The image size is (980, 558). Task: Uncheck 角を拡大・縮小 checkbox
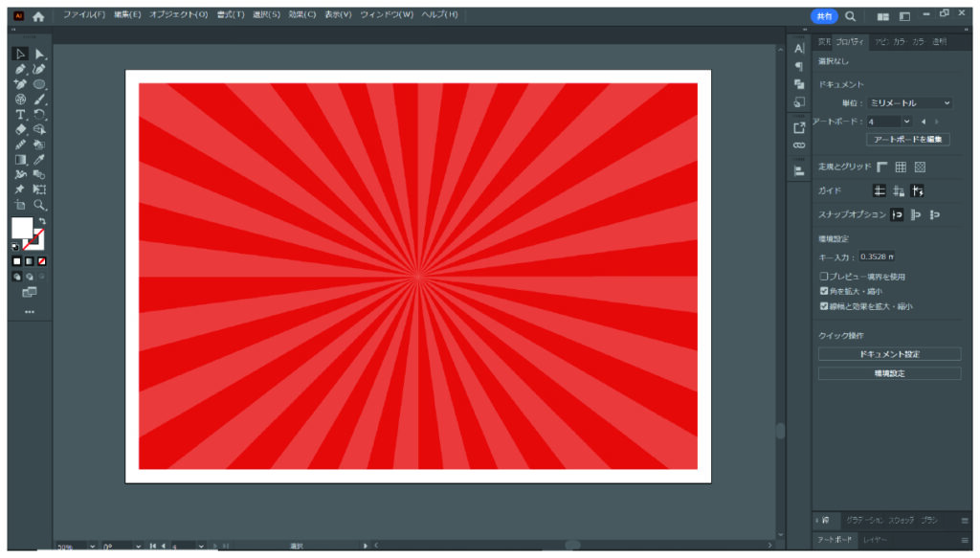(x=824, y=291)
